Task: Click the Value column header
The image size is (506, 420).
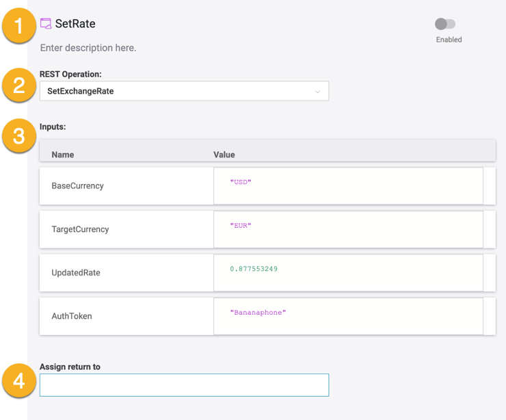Action: point(224,155)
